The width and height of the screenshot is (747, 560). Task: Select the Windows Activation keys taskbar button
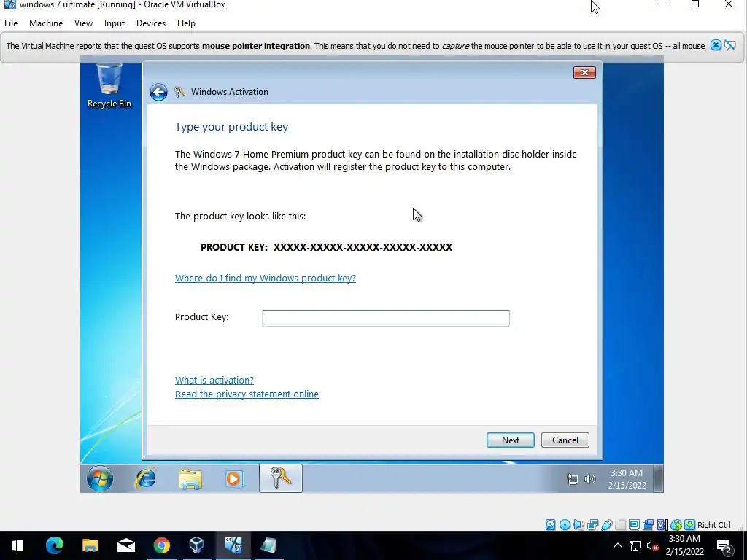[281, 478]
